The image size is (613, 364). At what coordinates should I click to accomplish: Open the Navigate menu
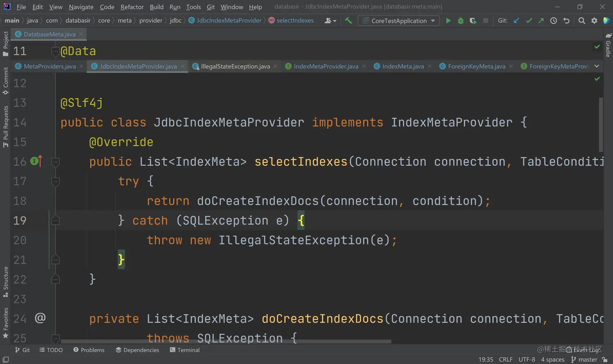tap(81, 7)
